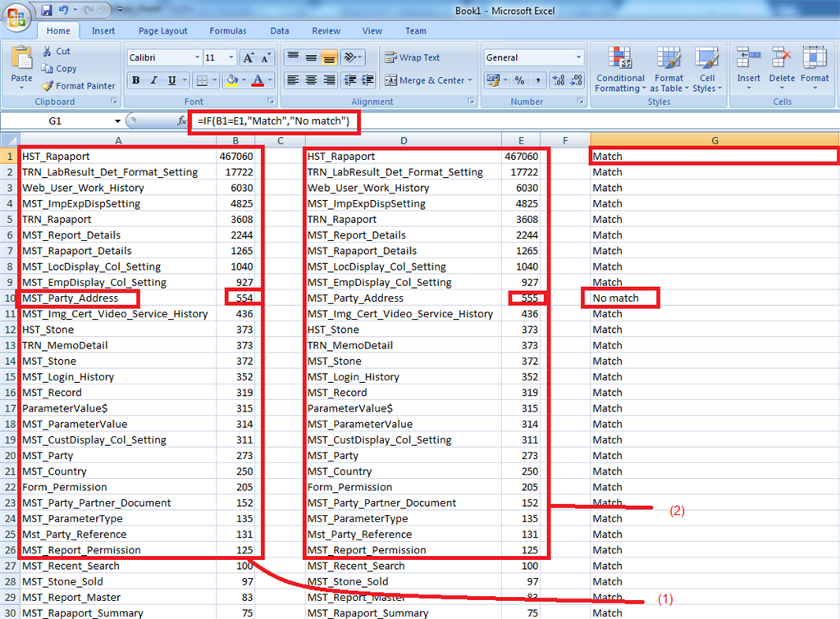This screenshot has width=840, height=619.
Task: Open Cell Styles gallery
Action: (x=707, y=69)
